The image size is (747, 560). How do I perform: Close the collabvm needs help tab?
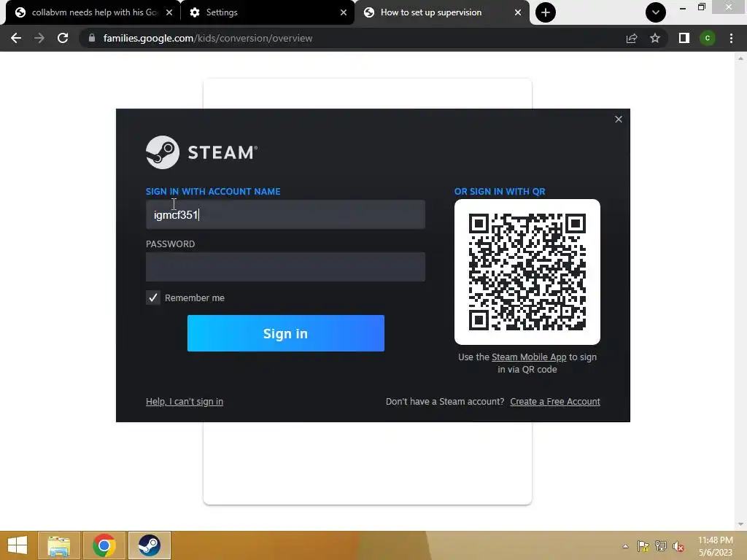tap(169, 12)
